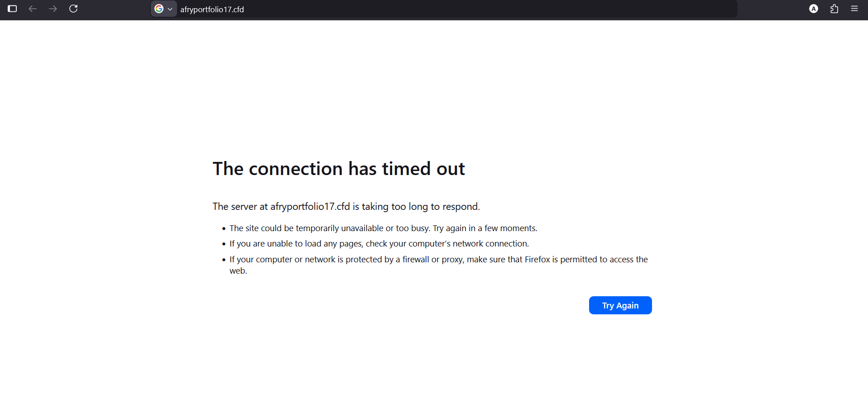Click the "temporarily unavailable or too busy" bullet
The image size is (868, 417).
(383, 228)
